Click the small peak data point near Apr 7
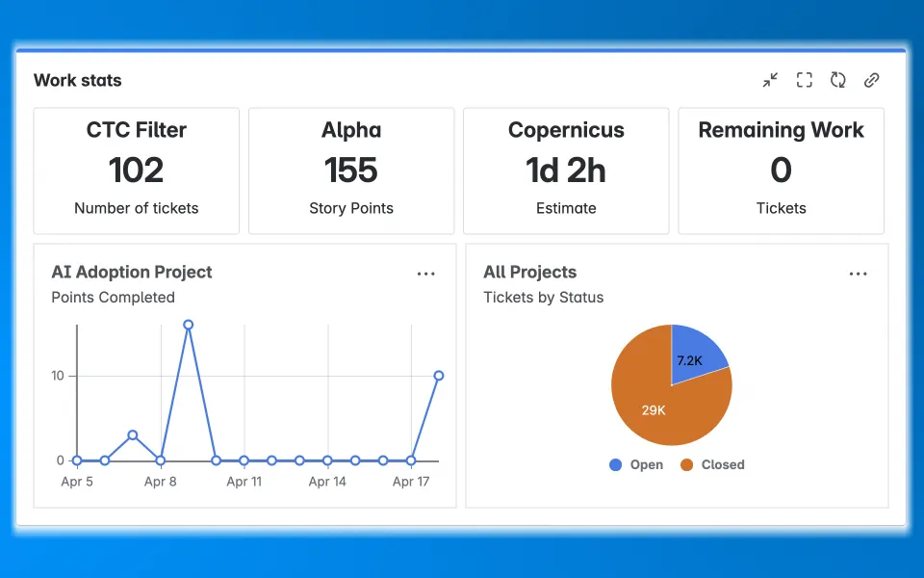The height and width of the screenshot is (578, 924). point(133,435)
